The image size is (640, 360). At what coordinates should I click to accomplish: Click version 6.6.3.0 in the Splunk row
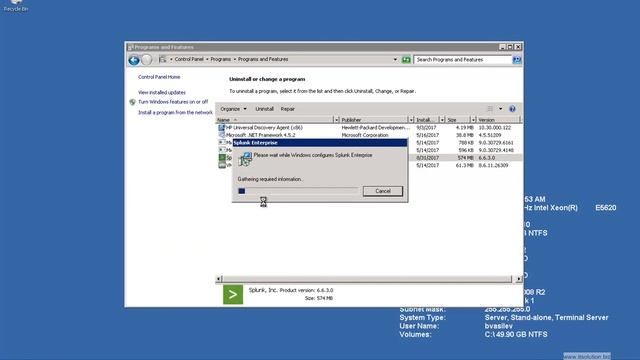[x=486, y=158]
